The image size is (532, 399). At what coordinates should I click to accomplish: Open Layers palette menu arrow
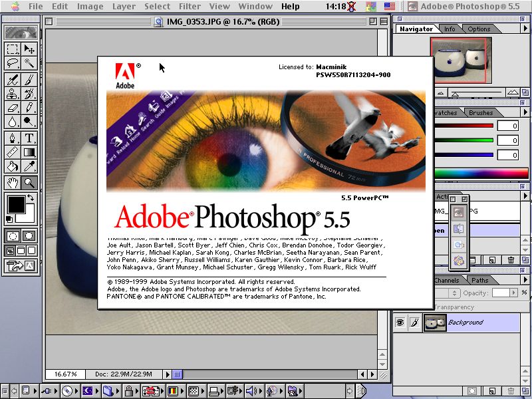click(x=525, y=280)
